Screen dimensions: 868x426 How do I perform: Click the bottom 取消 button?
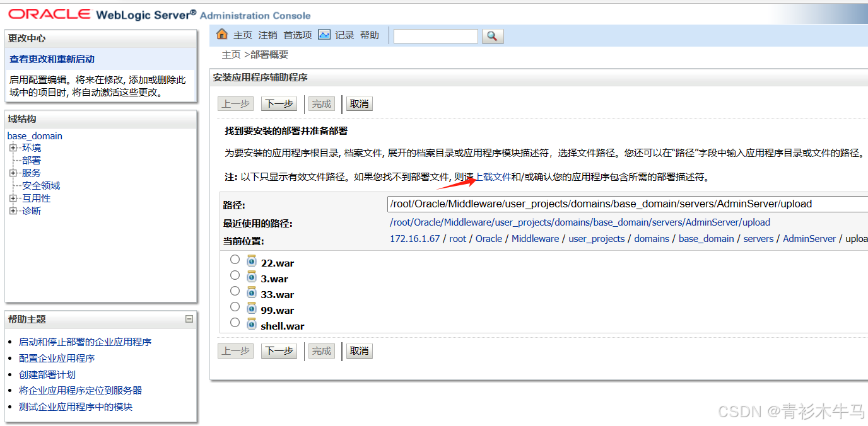coord(359,351)
